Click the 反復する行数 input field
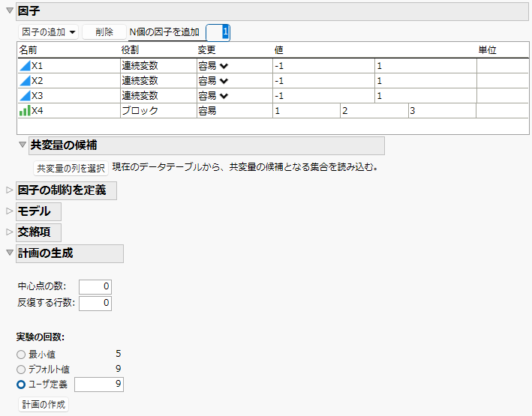Image resolution: width=532 pixels, height=416 pixels. click(95, 304)
